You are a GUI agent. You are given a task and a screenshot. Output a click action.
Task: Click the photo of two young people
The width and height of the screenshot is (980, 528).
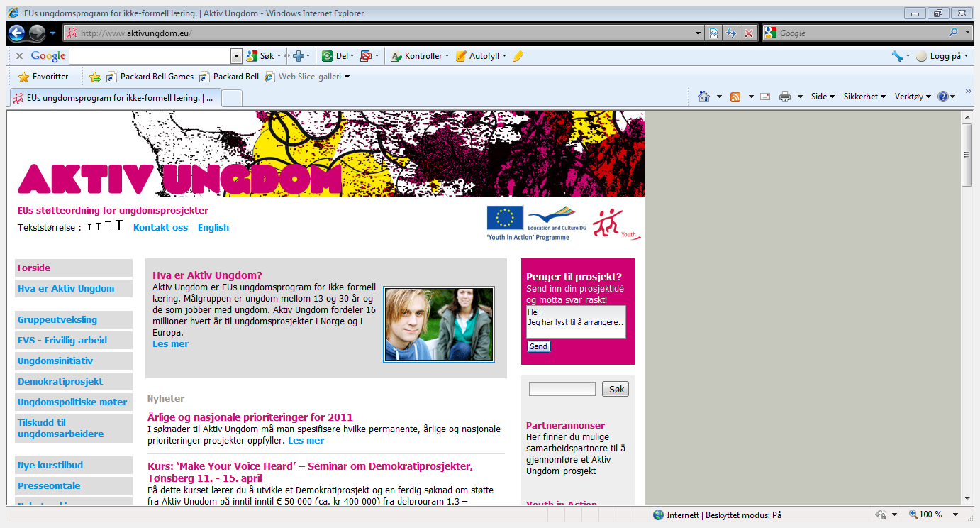(439, 324)
